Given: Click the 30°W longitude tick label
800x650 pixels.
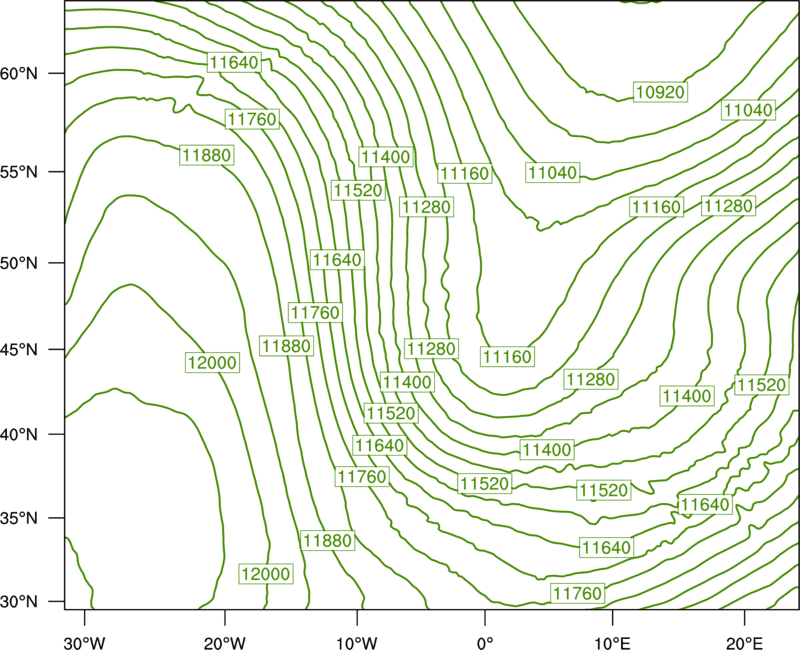Looking at the screenshot, I should tap(84, 643).
